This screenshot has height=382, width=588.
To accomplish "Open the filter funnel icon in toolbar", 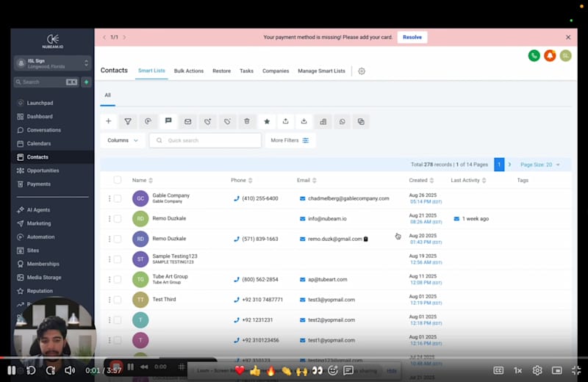I will point(128,121).
